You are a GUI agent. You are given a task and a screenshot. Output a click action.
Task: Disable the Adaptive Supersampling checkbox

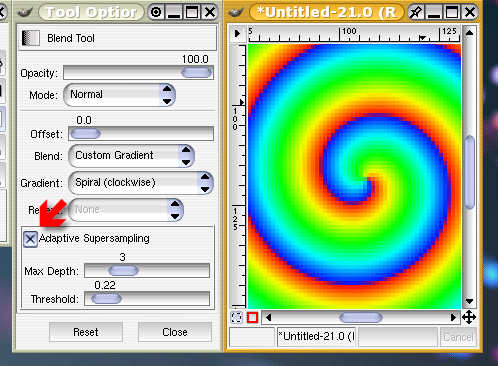30,239
